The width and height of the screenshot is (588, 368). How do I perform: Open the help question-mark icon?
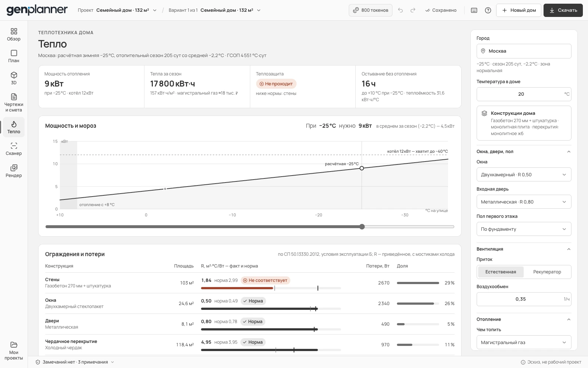488,10
